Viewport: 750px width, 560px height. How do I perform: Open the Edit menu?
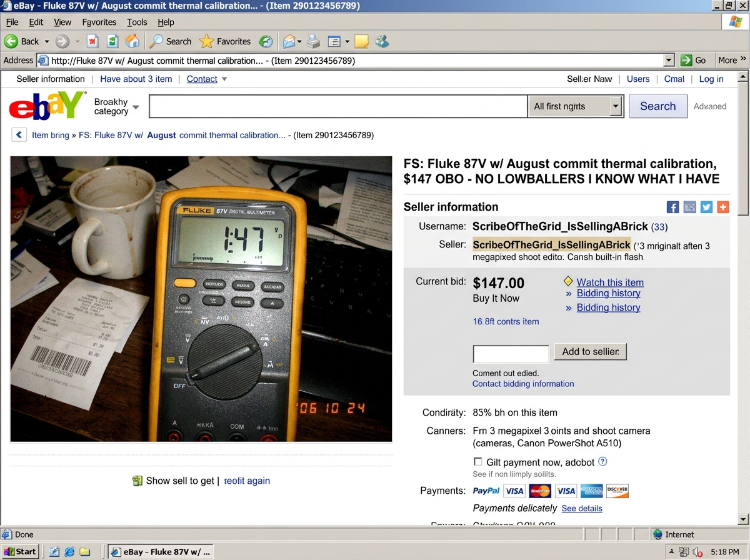pos(36,22)
